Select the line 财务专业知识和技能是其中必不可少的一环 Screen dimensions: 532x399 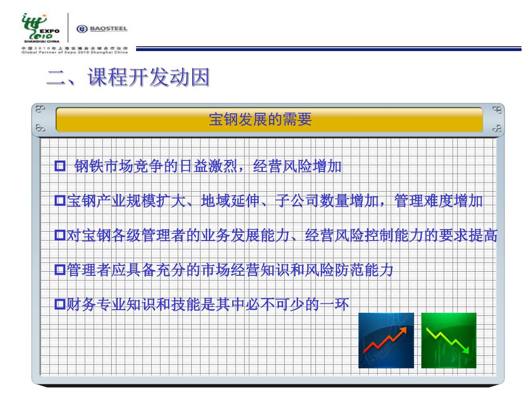tap(208, 304)
